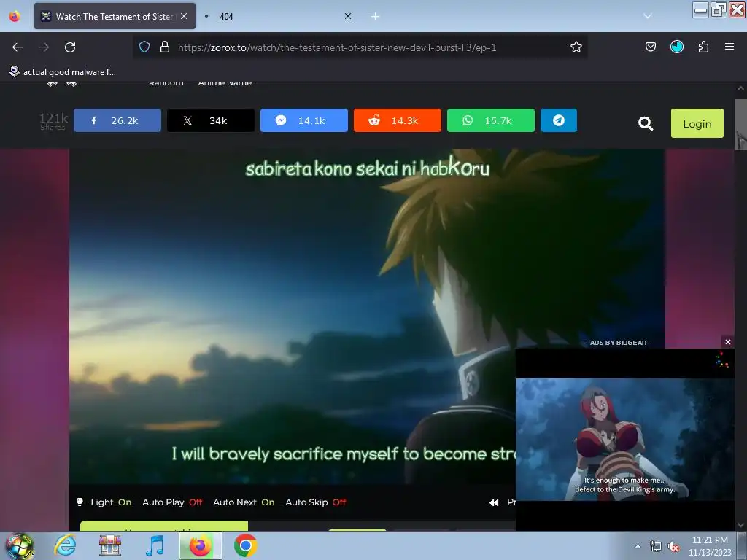
Task: Share on Reddit 14.3k button
Action: coord(398,120)
